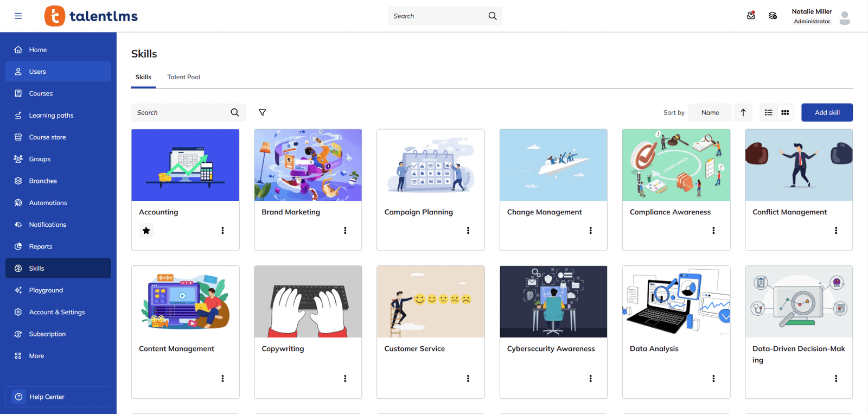Open options menu on Change Management card
This screenshot has height=414, width=868.
[591, 231]
